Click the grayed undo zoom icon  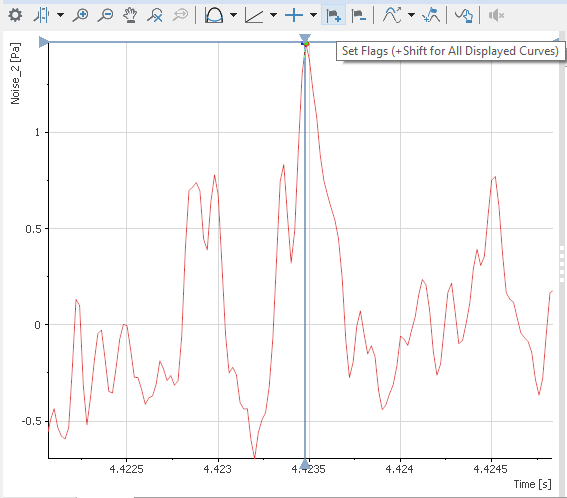(x=180, y=15)
